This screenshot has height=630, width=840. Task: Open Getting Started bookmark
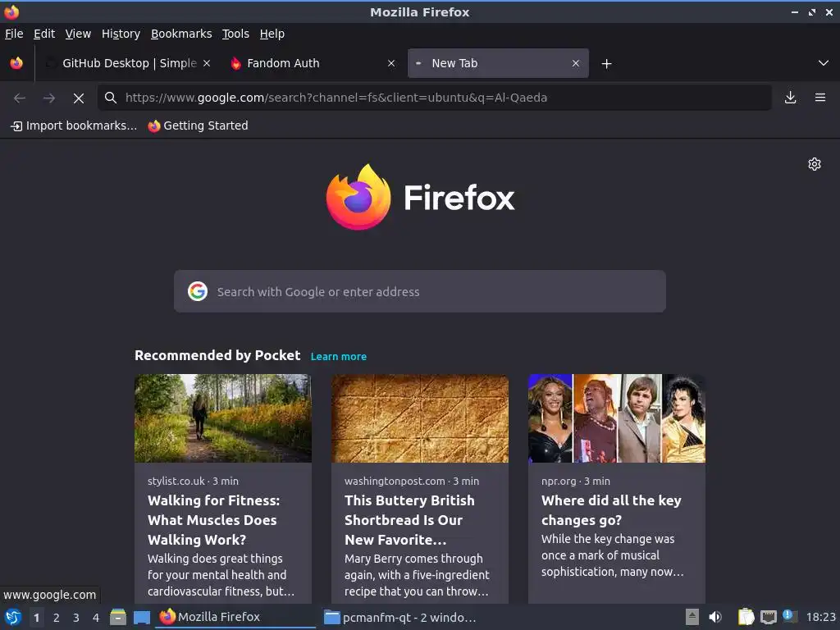coord(199,126)
